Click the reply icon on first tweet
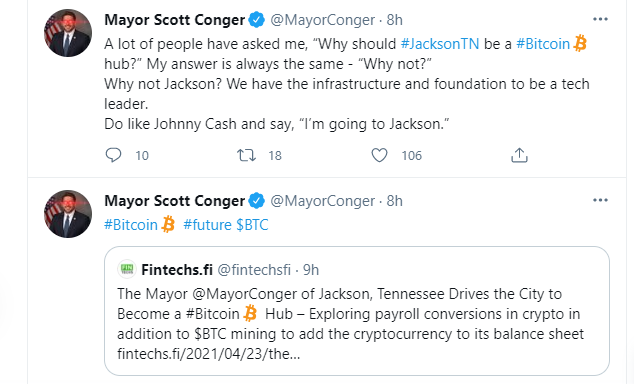This screenshot has width=634, height=384. pos(113,155)
